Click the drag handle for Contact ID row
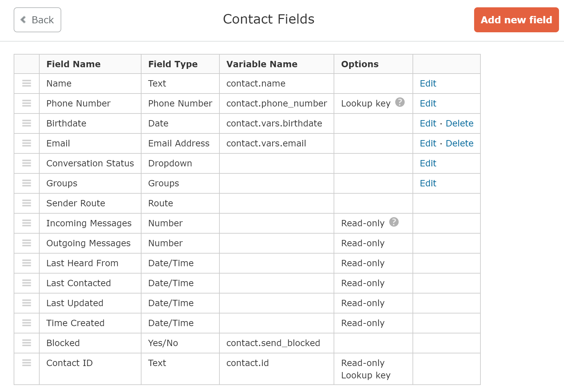564x392 pixels. point(27,363)
